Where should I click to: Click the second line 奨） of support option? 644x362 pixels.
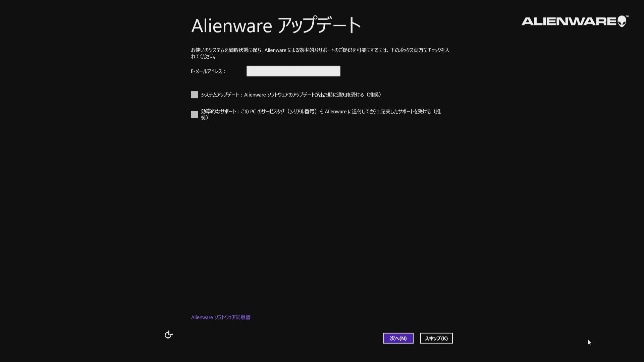[205, 118]
